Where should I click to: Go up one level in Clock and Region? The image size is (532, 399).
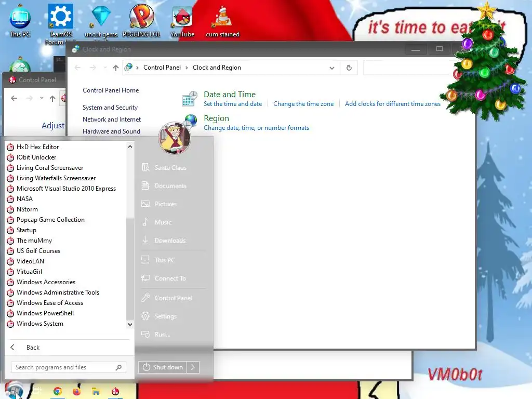tap(116, 68)
